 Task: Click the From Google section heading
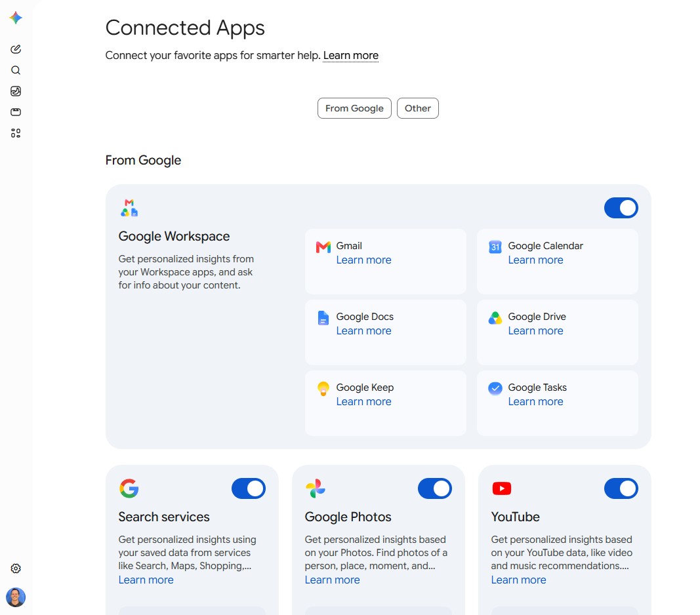143,161
